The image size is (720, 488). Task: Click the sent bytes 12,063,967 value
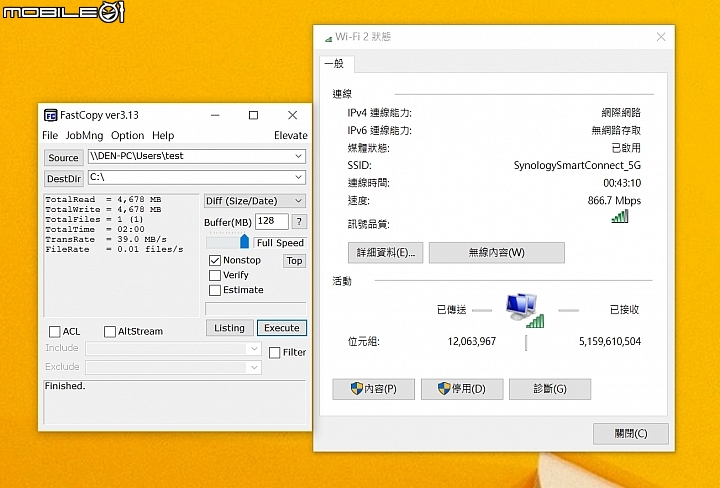coord(472,341)
